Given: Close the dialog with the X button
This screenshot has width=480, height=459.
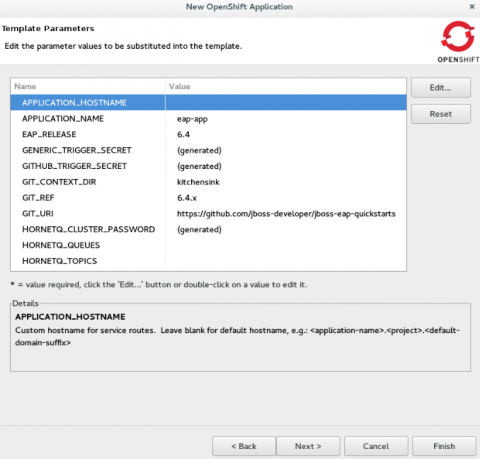Looking at the screenshot, I should pyautogui.click(x=472, y=7).
